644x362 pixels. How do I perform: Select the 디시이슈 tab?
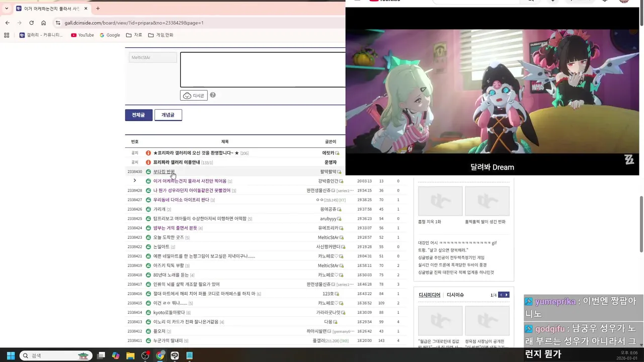[x=455, y=295]
